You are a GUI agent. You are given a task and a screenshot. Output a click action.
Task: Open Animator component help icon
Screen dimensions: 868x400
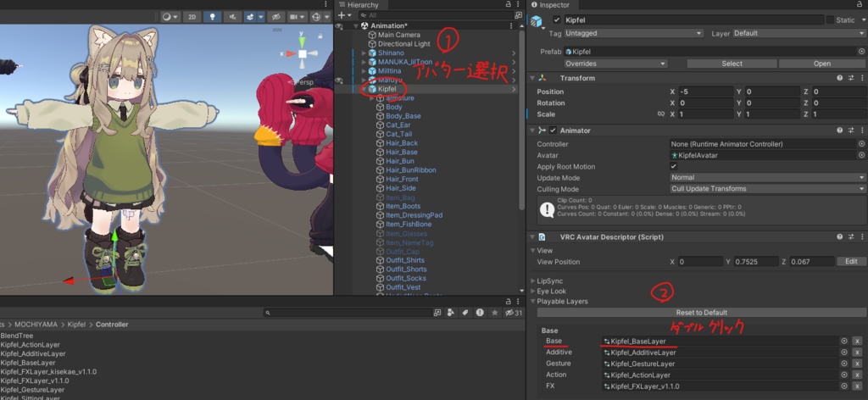click(840, 131)
